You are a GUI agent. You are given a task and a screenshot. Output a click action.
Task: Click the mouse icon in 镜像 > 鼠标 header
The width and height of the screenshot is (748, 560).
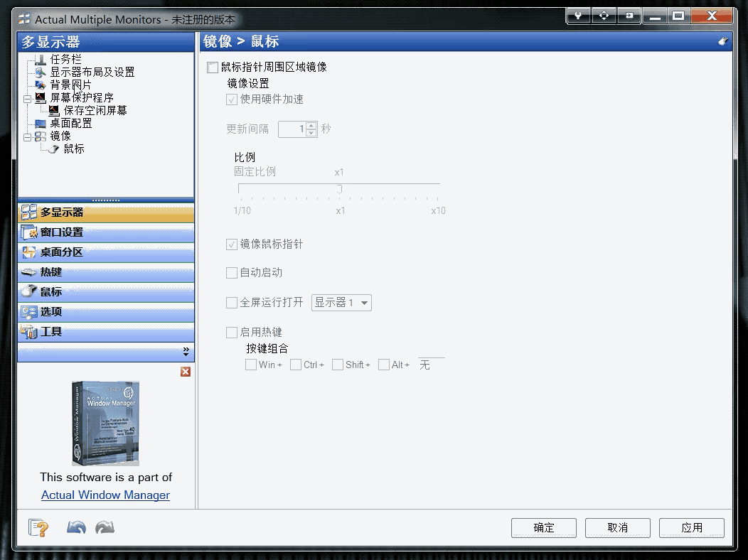tap(723, 41)
